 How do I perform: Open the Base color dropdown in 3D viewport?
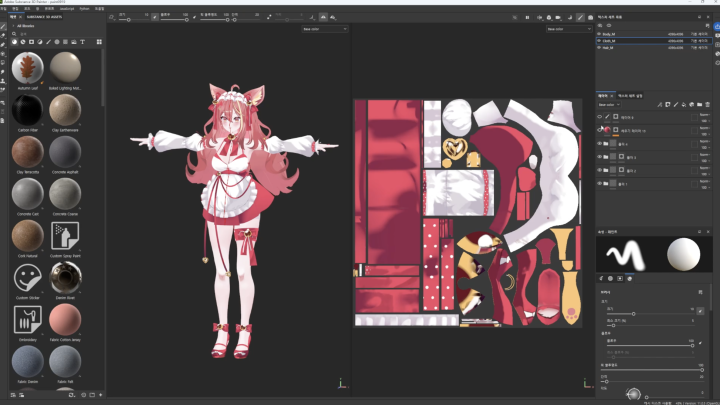(x=324, y=29)
